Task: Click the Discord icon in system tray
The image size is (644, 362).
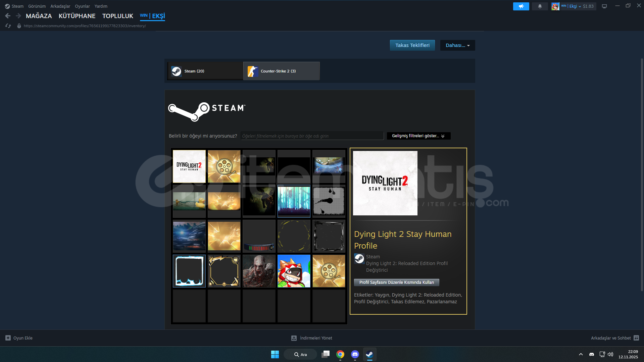Action: pos(592,354)
